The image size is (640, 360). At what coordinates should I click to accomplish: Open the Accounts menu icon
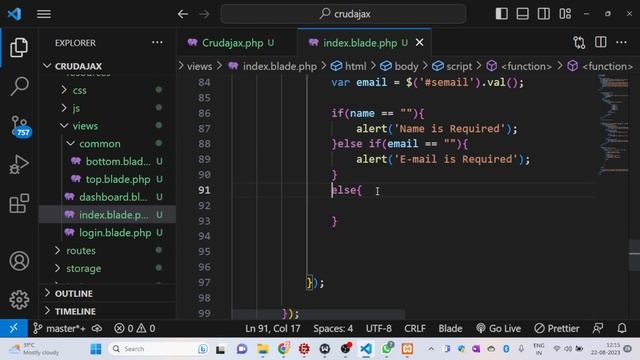point(19,261)
